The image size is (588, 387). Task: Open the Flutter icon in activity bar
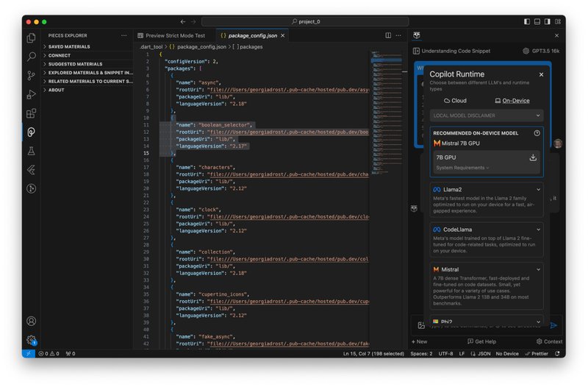click(x=32, y=170)
